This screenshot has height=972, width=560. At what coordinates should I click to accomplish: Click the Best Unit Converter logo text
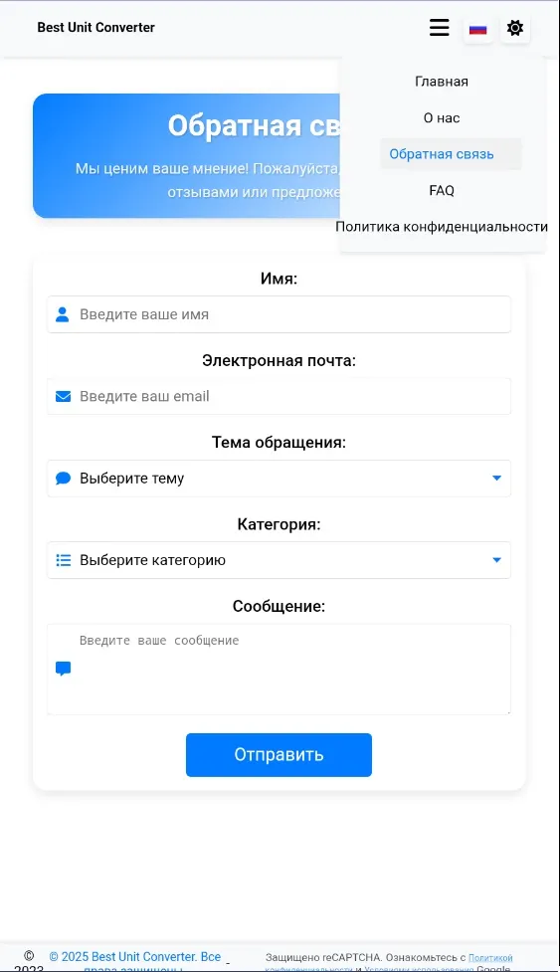pos(96,27)
